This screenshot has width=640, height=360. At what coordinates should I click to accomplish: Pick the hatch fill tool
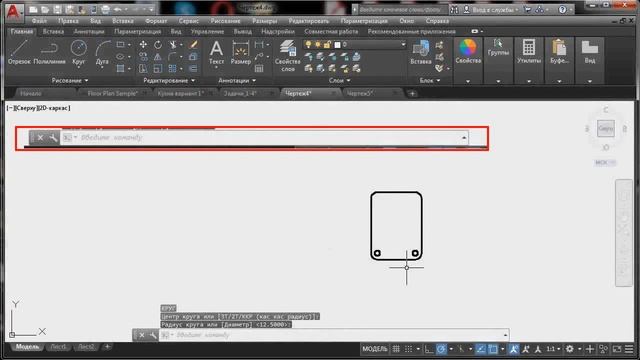coord(120,69)
